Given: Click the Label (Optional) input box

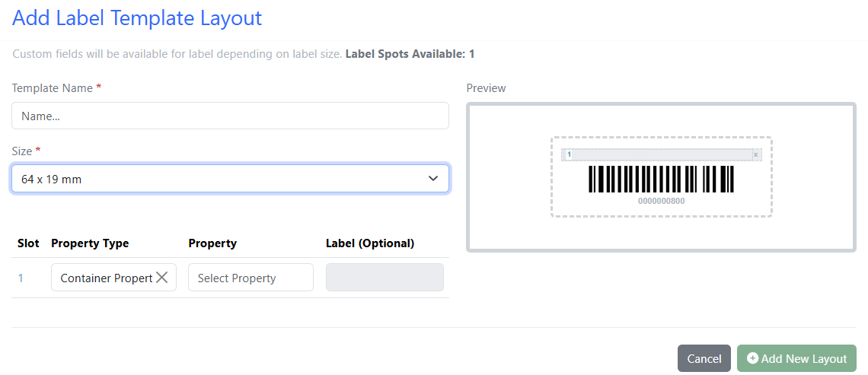Looking at the screenshot, I should (x=385, y=278).
